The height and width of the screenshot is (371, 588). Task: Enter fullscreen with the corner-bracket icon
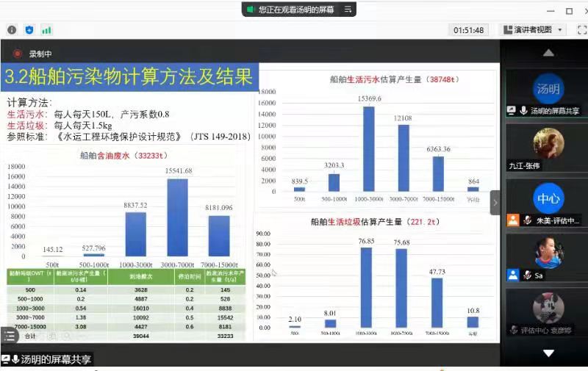point(581,30)
